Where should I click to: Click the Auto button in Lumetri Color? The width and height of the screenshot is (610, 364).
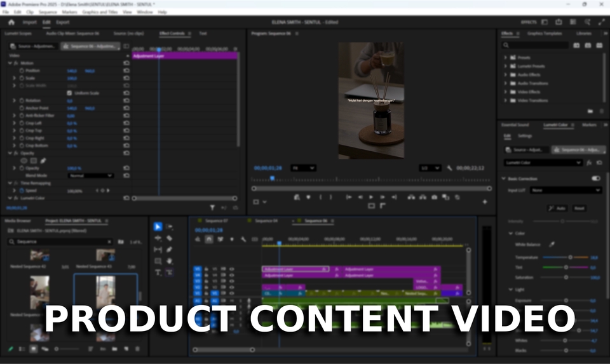557,208
